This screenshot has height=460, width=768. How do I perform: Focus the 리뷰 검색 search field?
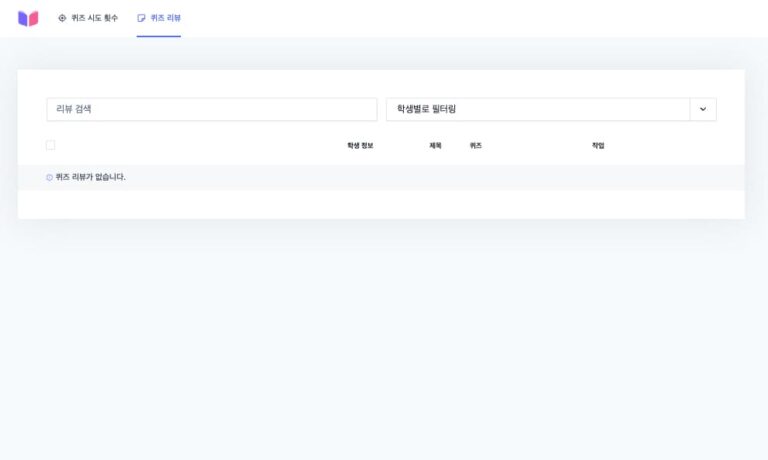click(x=211, y=109)
